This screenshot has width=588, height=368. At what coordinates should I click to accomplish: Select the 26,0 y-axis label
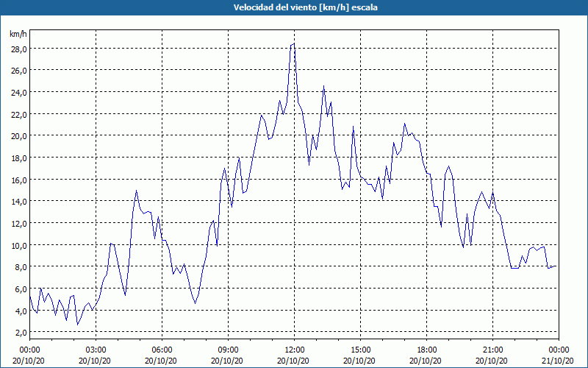pos(18,71)
